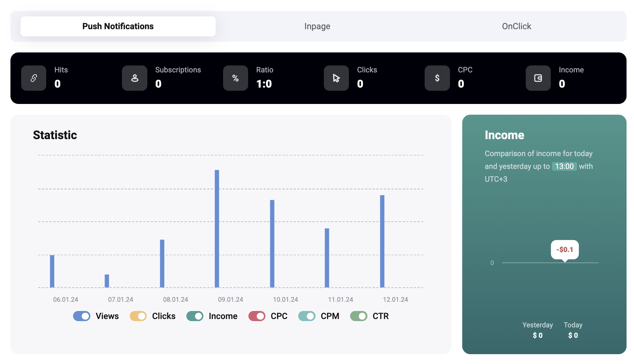The image size is (634, 364).
Task: Click the Income wallet icon
Action: pos(538,78)
